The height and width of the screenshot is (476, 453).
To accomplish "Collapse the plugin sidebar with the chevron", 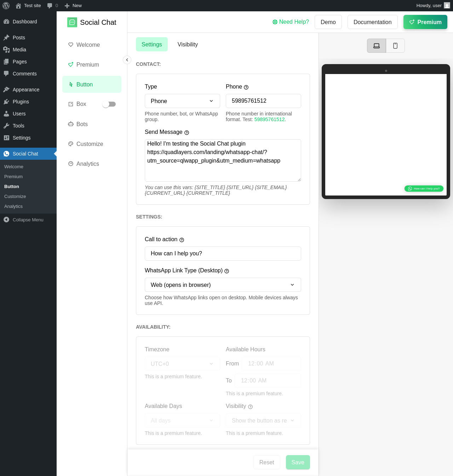I will point(127,60).
